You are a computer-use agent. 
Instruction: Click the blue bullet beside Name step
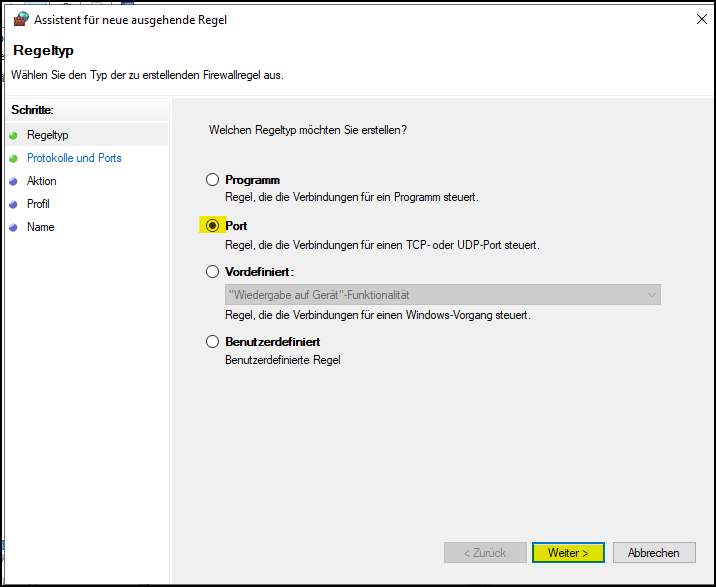tap(13, 227)
